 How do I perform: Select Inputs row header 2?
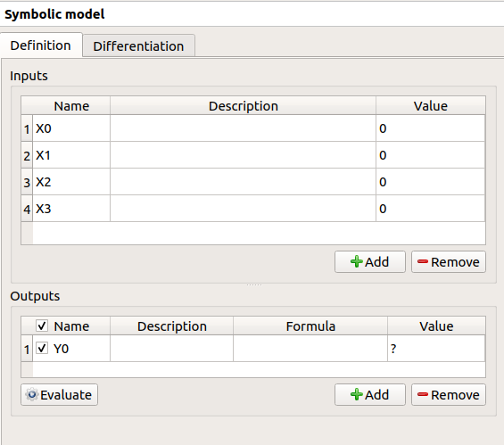27,155
